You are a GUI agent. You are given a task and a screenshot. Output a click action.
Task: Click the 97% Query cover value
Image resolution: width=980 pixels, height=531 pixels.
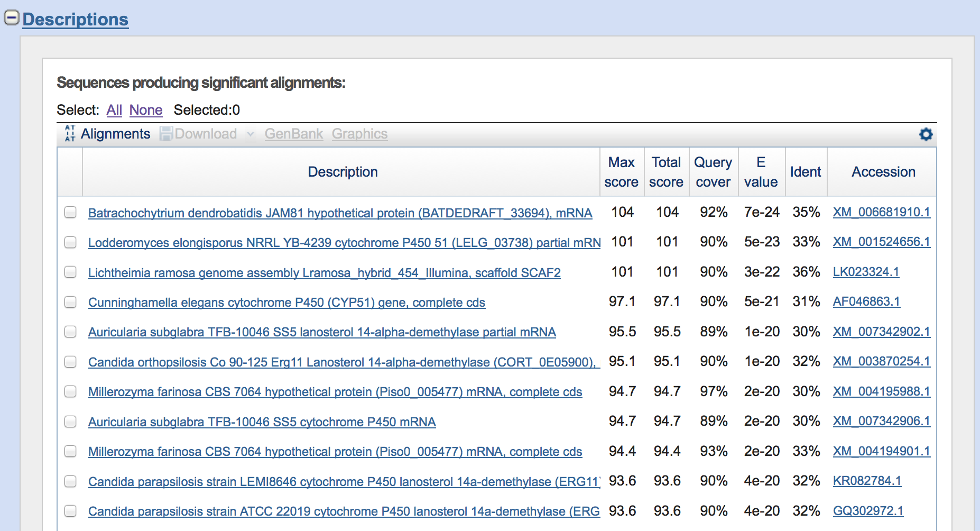pyautogui.click(x=714, y=391)
